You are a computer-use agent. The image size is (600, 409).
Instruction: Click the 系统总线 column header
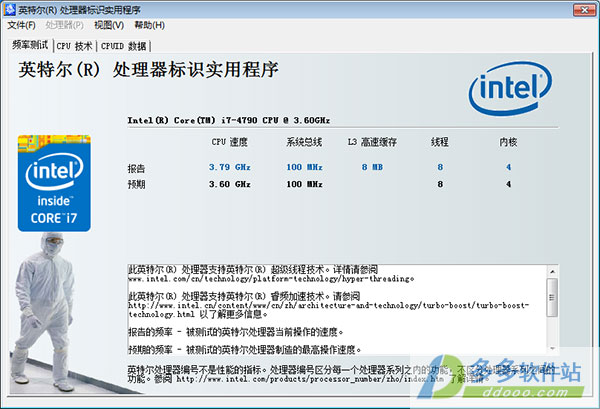tap(304, 142)
